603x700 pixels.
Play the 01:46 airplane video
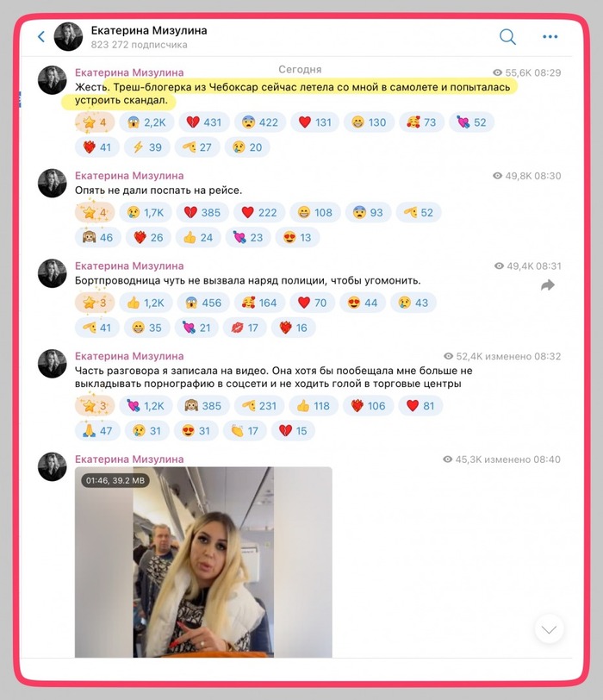click(x=203, y=562)
